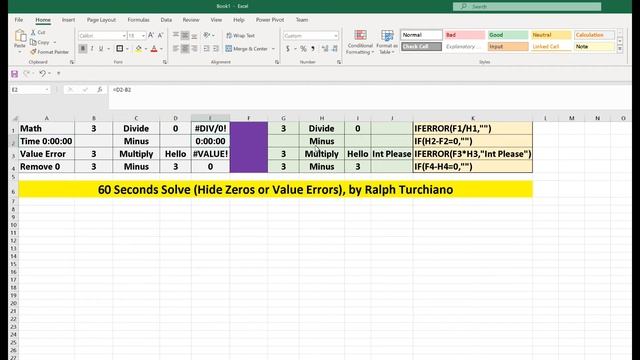This screenshot has height=360, width=640.
Task: Apply Comma Style format
Action: [313, 49]
